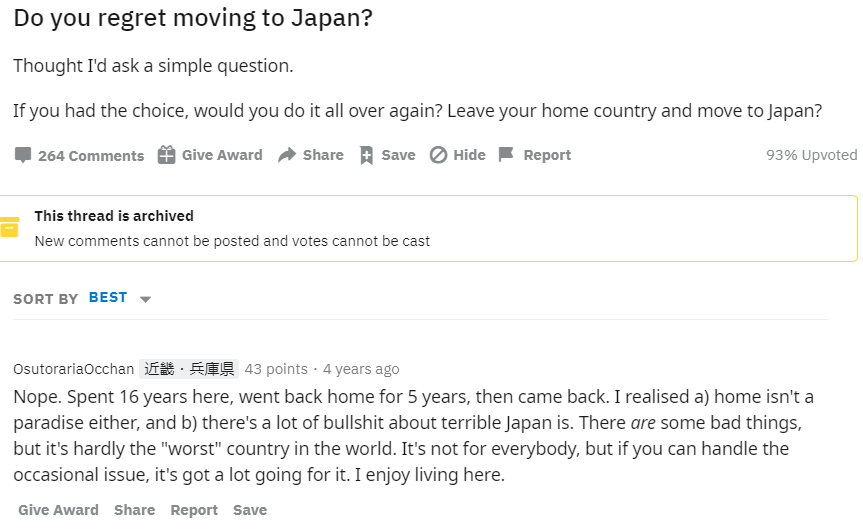Expand the sort dropdown arrow
Screen dimensions: 863x529
145,299
